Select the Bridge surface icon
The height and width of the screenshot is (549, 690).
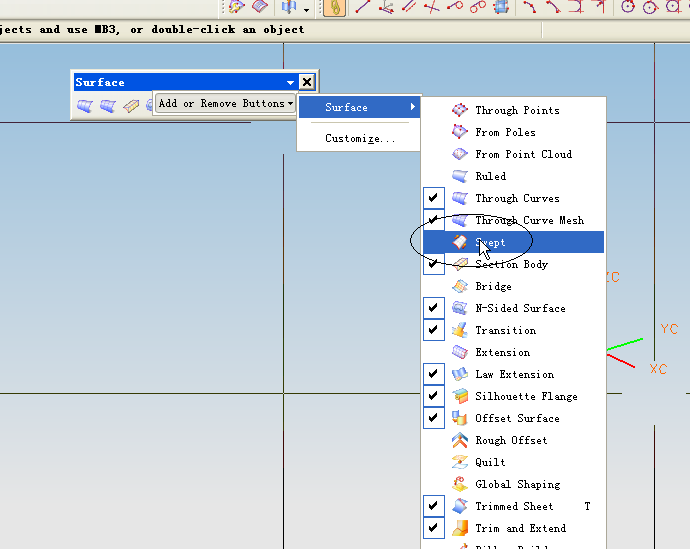(459, 286)
